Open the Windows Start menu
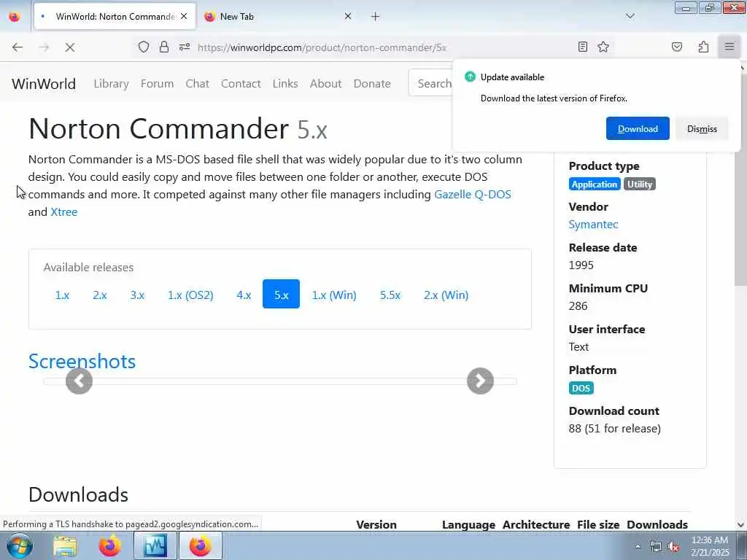The height and width of the screenshot is (560, 747). pos(20,545)
